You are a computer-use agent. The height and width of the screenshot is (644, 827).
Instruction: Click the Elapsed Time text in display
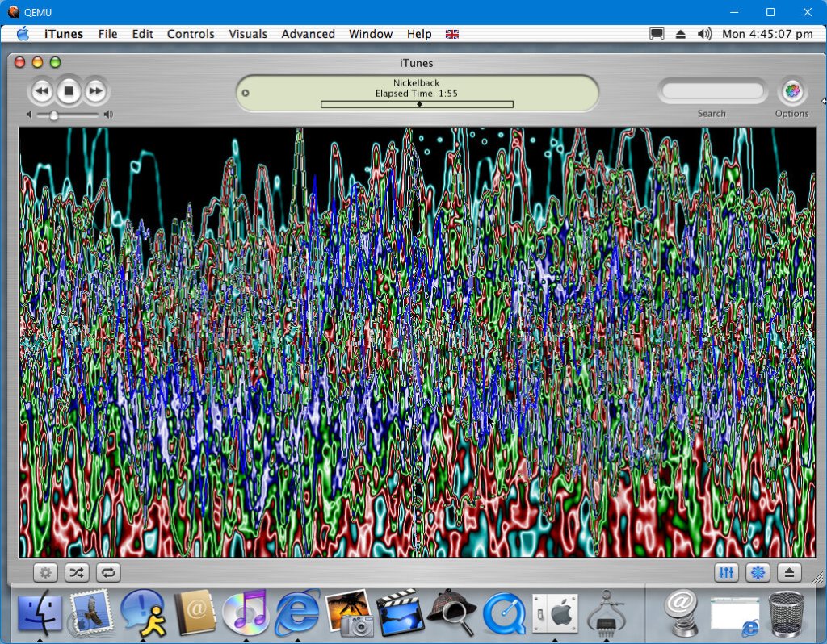[416, 94]
